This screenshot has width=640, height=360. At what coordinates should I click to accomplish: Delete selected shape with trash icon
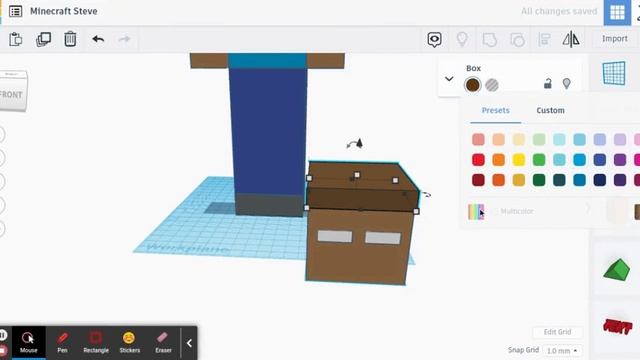(70, 39)
